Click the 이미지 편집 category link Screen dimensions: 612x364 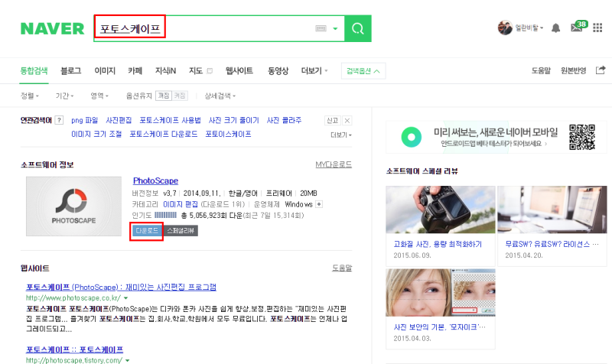tap(181, 204)
